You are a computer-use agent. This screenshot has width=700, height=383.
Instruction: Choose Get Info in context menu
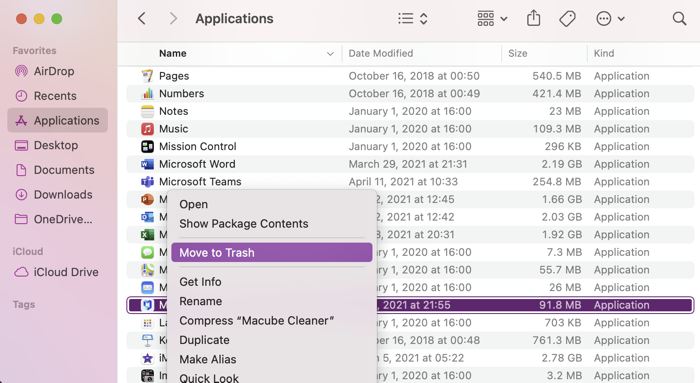pos(271,282)
